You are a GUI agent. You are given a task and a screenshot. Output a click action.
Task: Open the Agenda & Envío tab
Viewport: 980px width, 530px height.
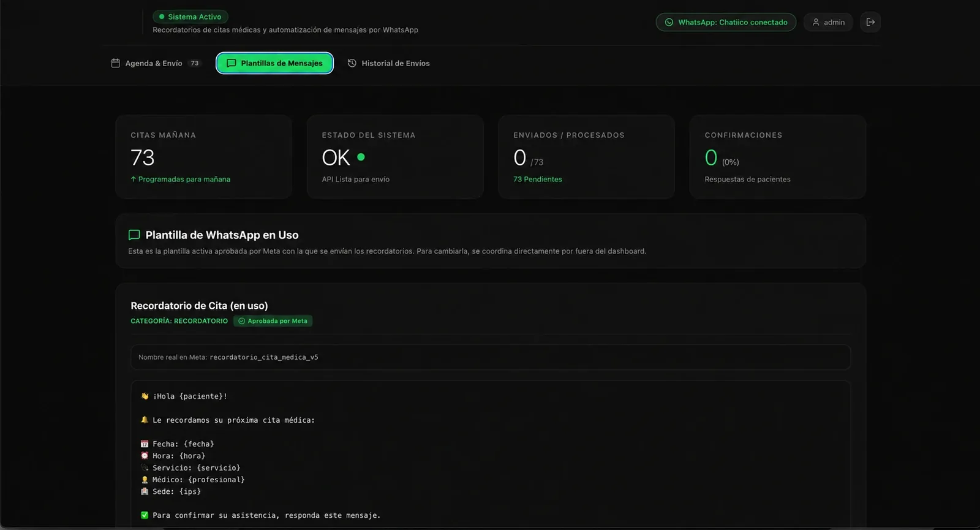click(x=156, y=63)
